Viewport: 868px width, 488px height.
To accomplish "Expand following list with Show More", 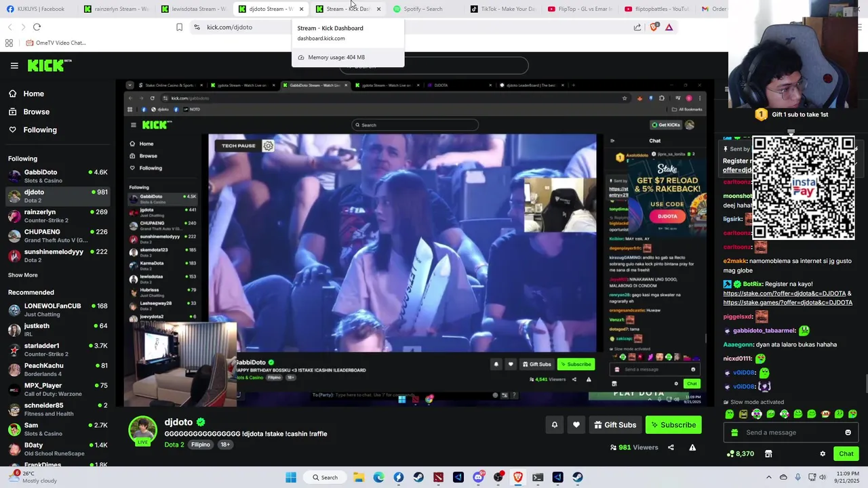I will (23, 275).
